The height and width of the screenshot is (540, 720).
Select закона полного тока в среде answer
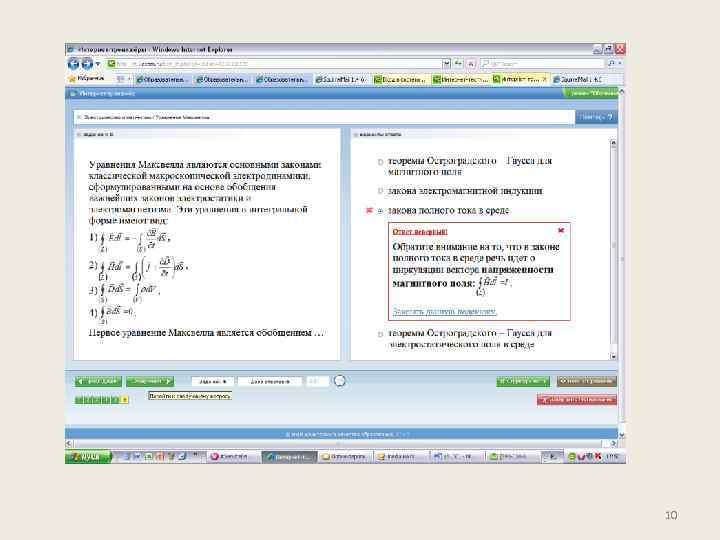pos(380,211)
